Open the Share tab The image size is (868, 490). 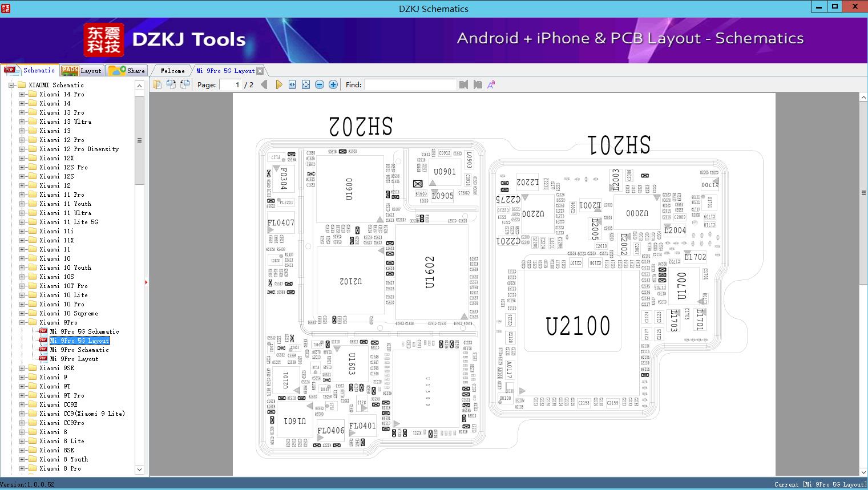click(x=127, y=70)
